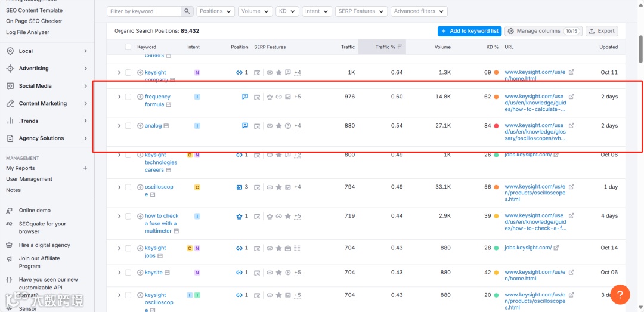Open Notes in sidebar
Image resolution: width=644 pixels, height=312 pixels.
pyautogui.click(x=13, y=190)
